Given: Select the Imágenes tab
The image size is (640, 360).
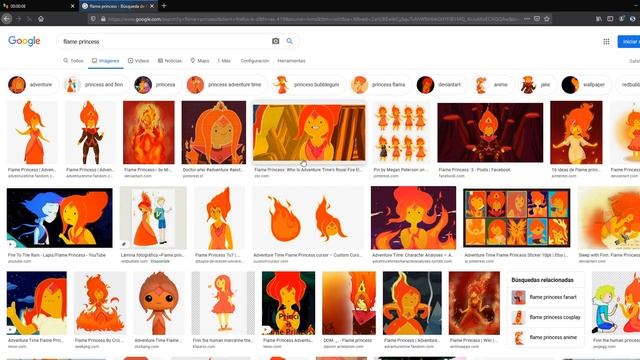Looking at the screenshot, I should coord(105,61).
